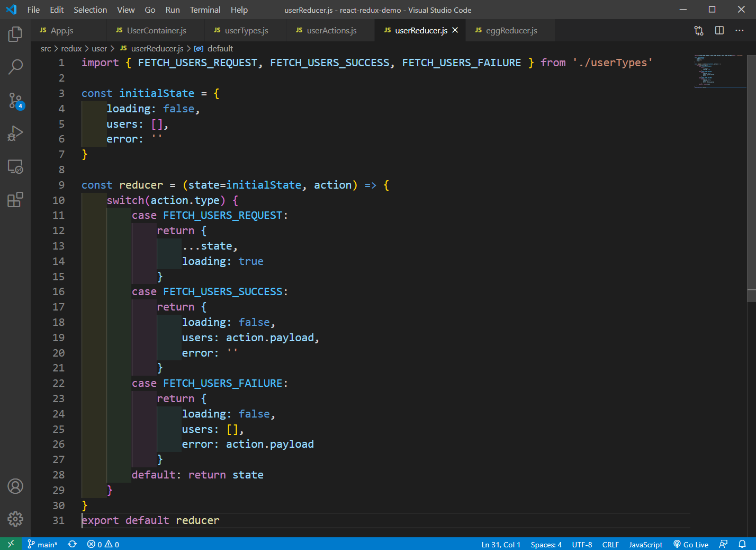Switch to the userActions.js tab

pos(331,31)
